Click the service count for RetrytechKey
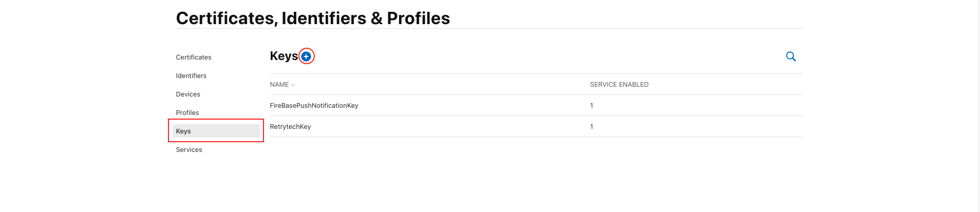Screen dimensions: 980x212 [592, 127]
